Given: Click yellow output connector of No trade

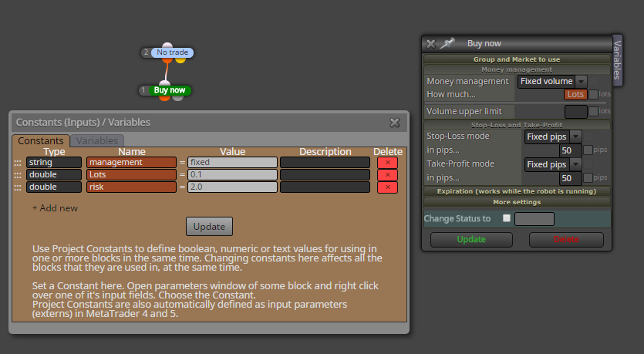Looking at the screenshot, I should coord(180,60).
